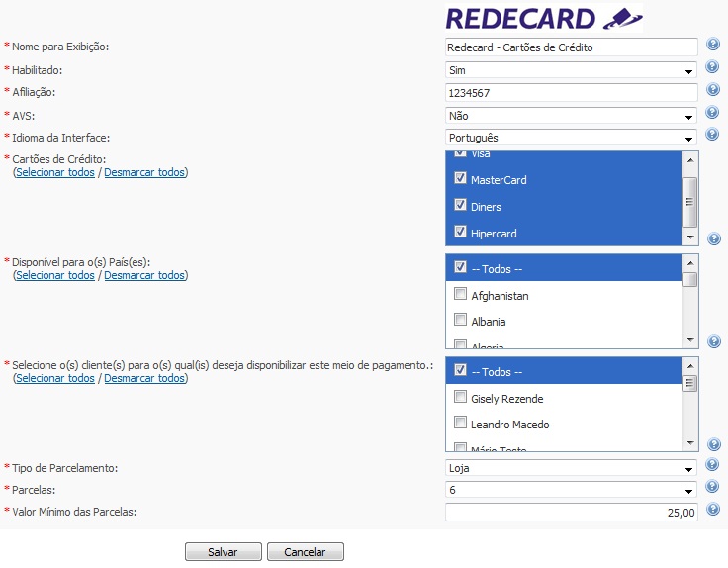
Task: Check the Leandro Macedo checkbox
Action: point(460,423)
